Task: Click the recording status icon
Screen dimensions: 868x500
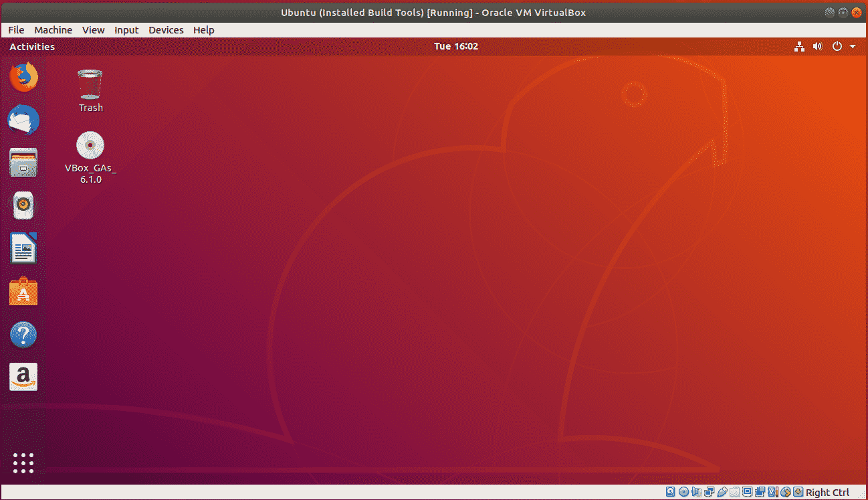Action: (760, 492)
